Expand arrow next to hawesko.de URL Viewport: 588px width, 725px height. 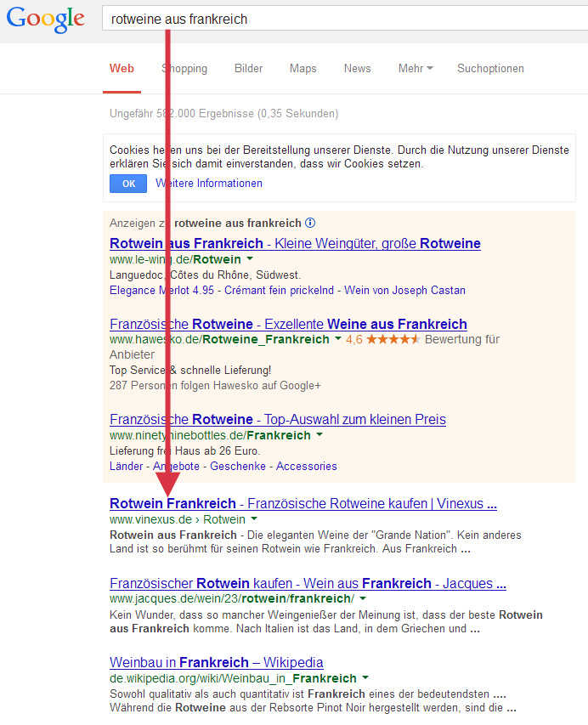pyautogui.click(x=338, y=338)
